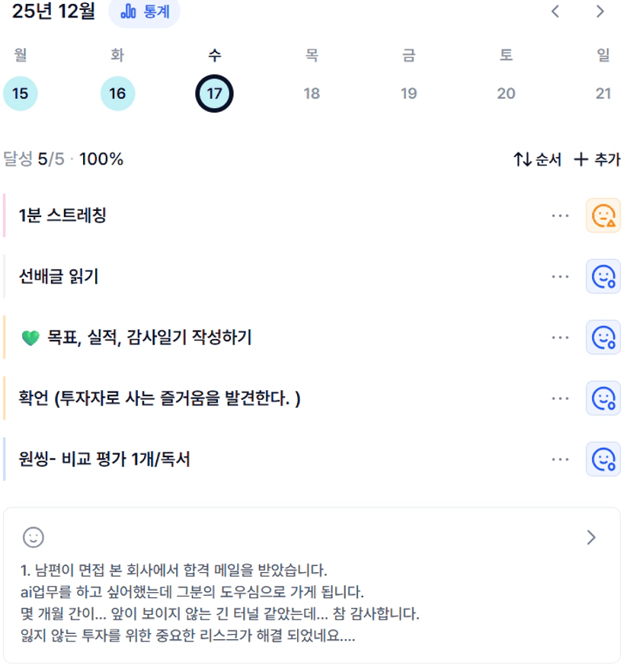Open the 확언 habit item text
630x672 pixels.
[160, 398]
